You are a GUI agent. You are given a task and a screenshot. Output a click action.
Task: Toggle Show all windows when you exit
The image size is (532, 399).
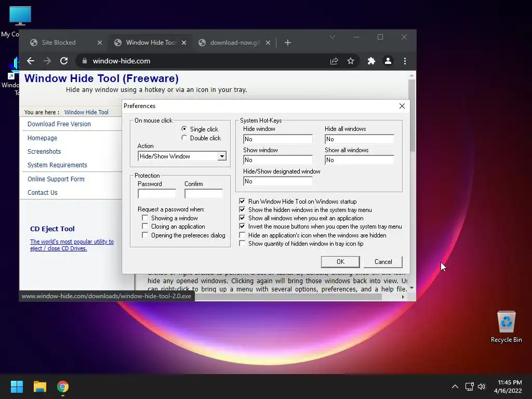(242, 218)
